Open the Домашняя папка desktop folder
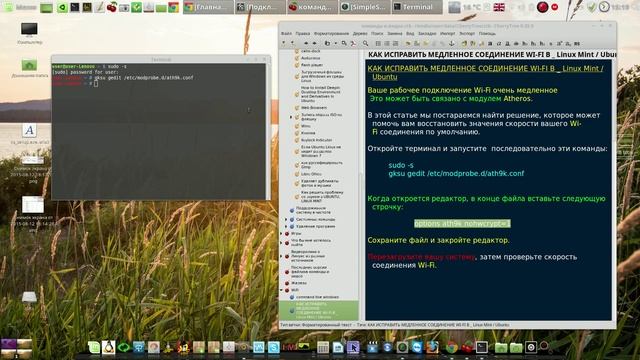 29,68
